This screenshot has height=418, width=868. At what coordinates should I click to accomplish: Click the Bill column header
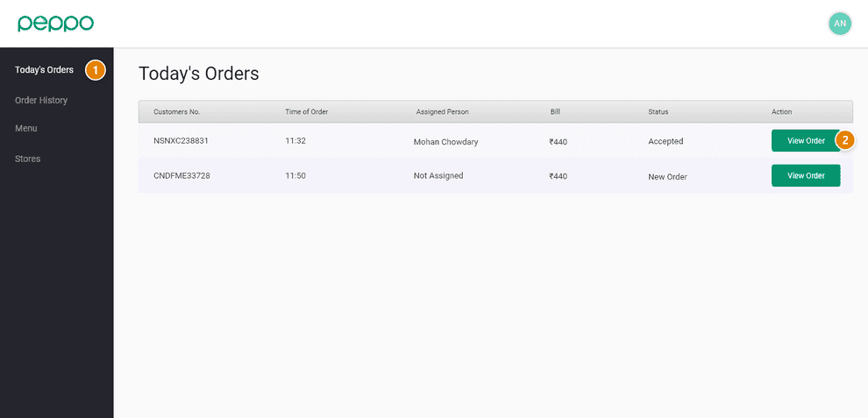click(555, 112)
